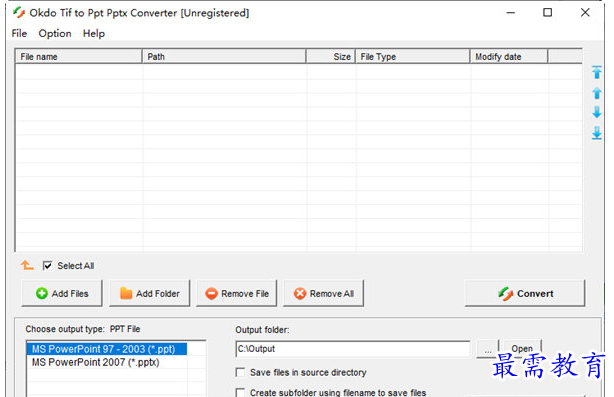Sort the list by the Modify date column

[509, 56]
